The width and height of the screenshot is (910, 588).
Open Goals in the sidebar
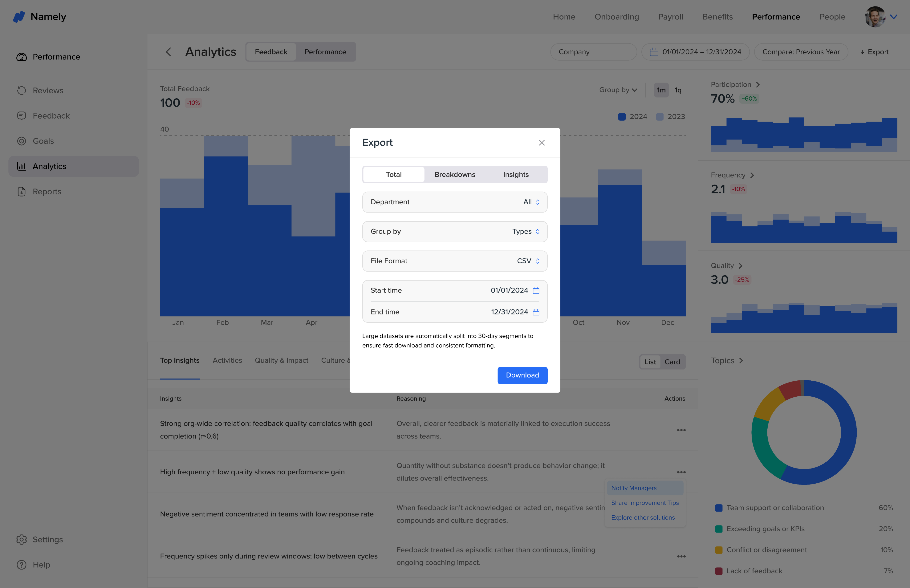pos(43,141)
